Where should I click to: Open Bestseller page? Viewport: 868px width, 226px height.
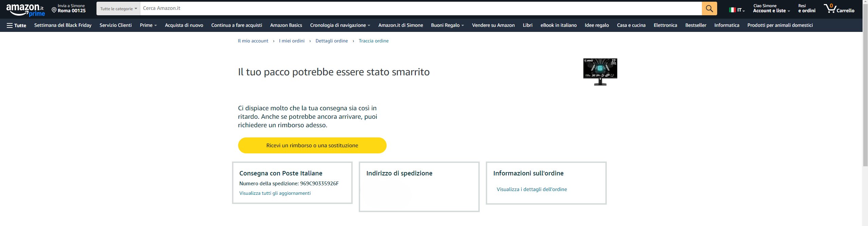click(x=696, y=25)
